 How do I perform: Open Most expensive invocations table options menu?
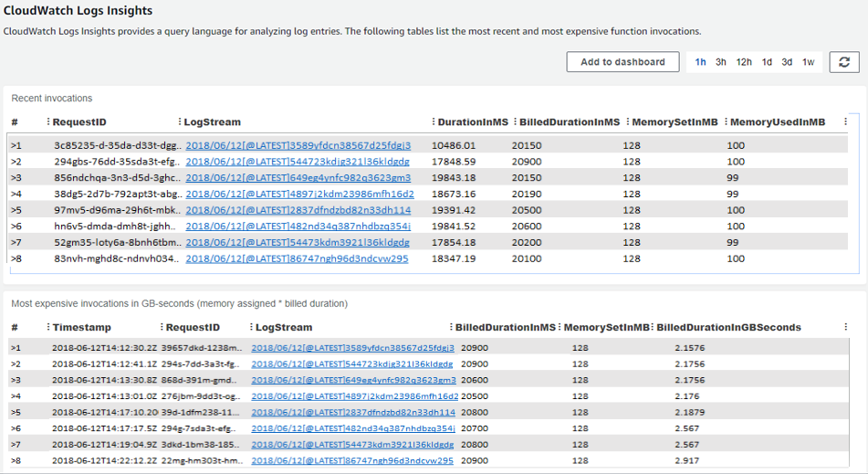click(846, 326)
